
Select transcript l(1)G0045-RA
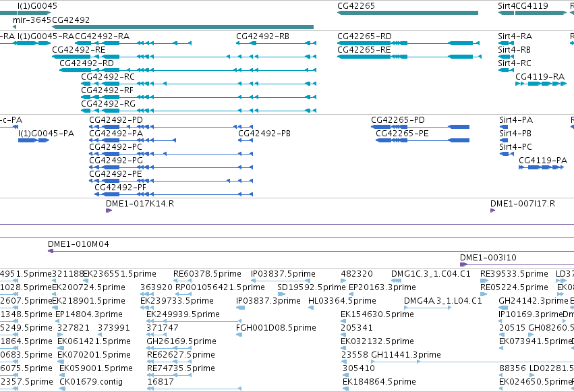point(32,43)
